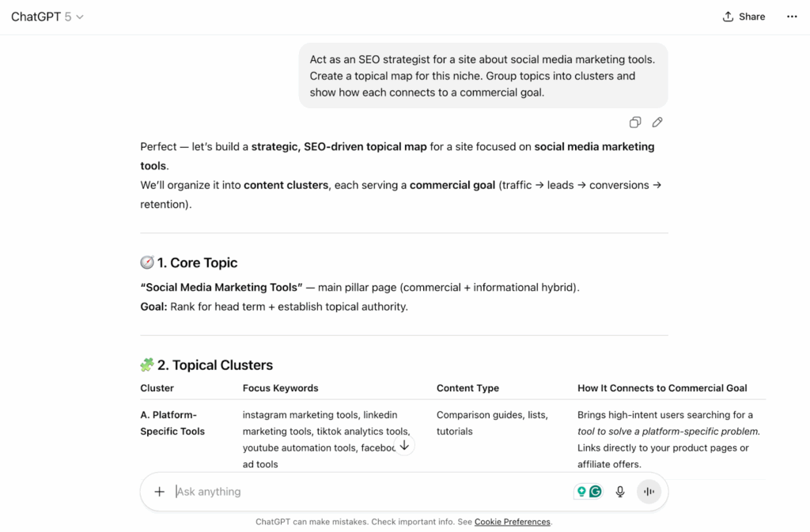Click the plus attachment icon

[x=159, y=492]
